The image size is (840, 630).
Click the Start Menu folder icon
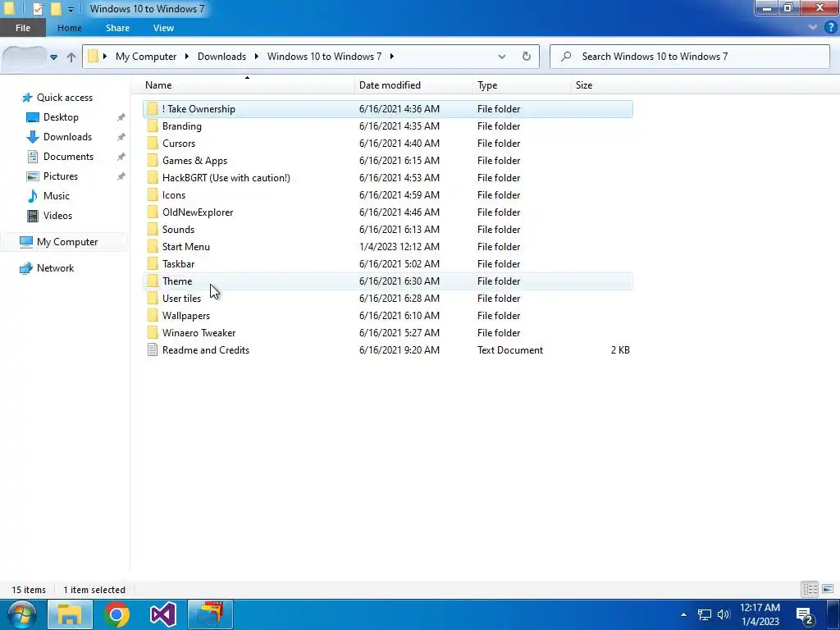(x=153, y=246)
